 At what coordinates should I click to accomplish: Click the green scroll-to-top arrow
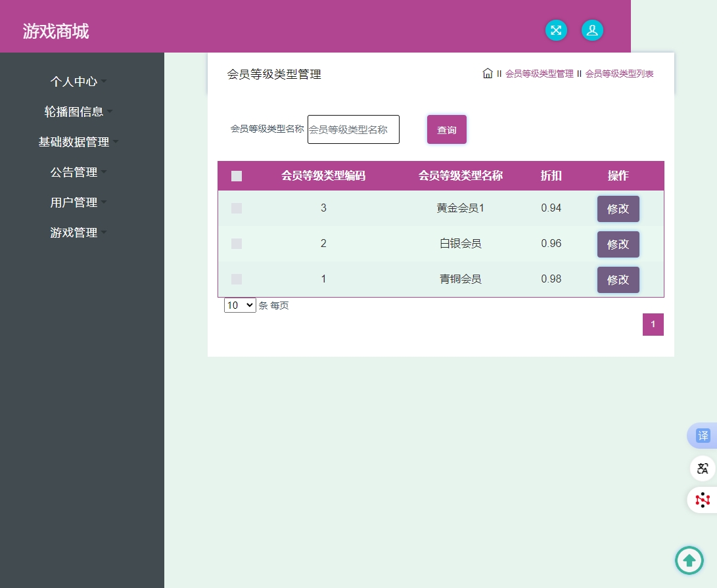pyautogui.click(x=689, y=560)
